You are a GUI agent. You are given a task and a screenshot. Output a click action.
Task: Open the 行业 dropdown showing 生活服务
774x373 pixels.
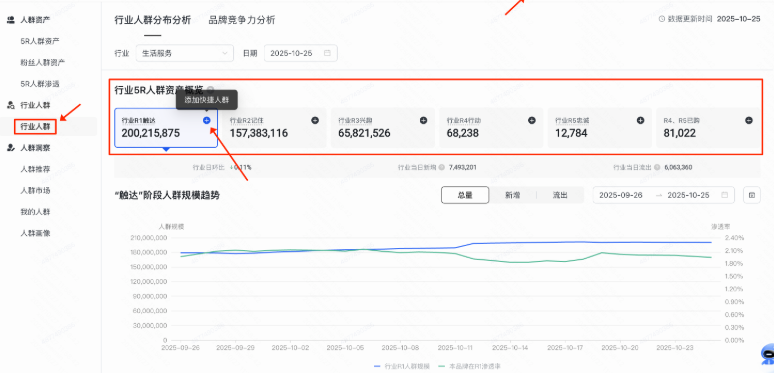185,53
